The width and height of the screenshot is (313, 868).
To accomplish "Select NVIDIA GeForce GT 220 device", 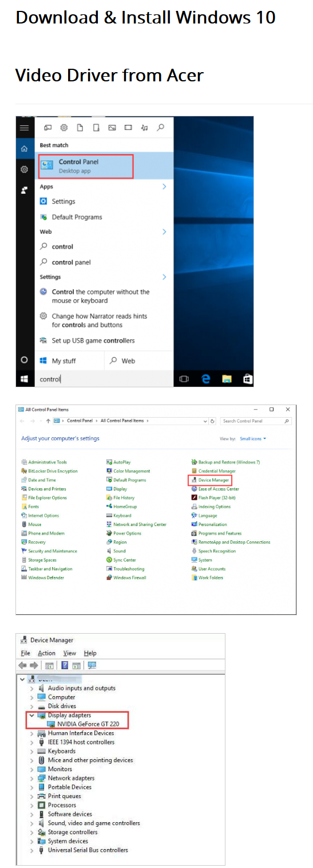I will point(82,724).
